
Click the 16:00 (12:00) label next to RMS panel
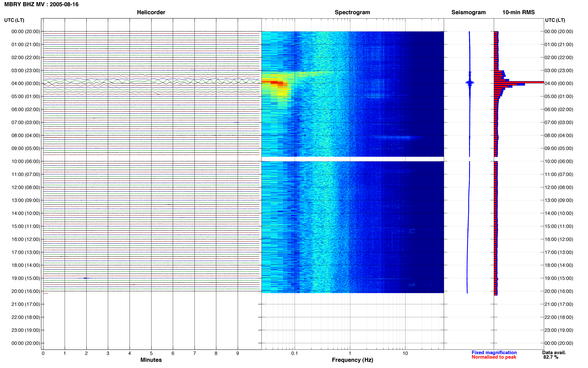pyautogui.click(x=559, y=240)
